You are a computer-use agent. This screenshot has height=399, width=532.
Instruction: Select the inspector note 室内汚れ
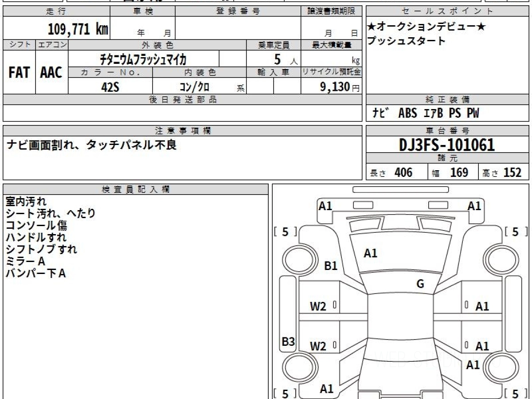pyautogui.click(x=26, y=201)
